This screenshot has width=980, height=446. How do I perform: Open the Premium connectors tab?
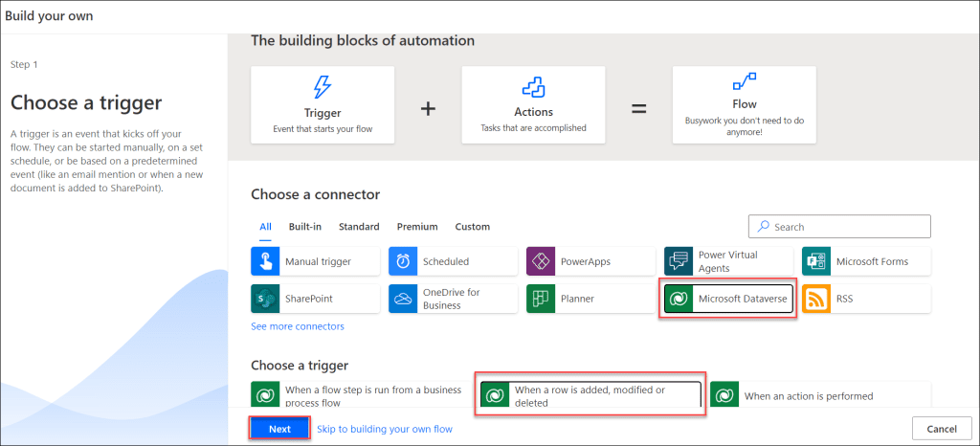pyautogui.click(x=417, y=227)
